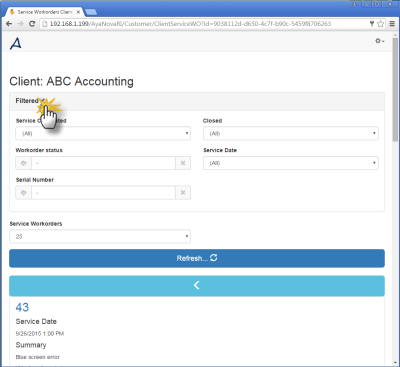
Task: Open workorder number 43
Action: tap(22, 307)
